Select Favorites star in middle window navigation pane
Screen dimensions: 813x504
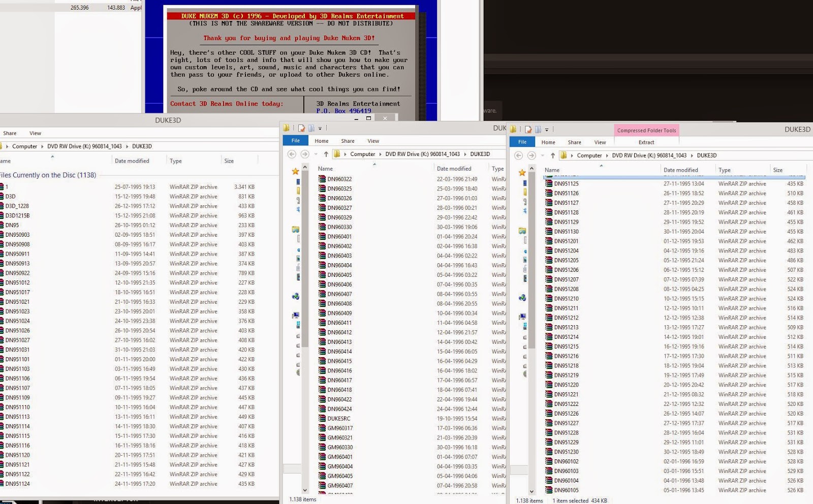point(295,172)
